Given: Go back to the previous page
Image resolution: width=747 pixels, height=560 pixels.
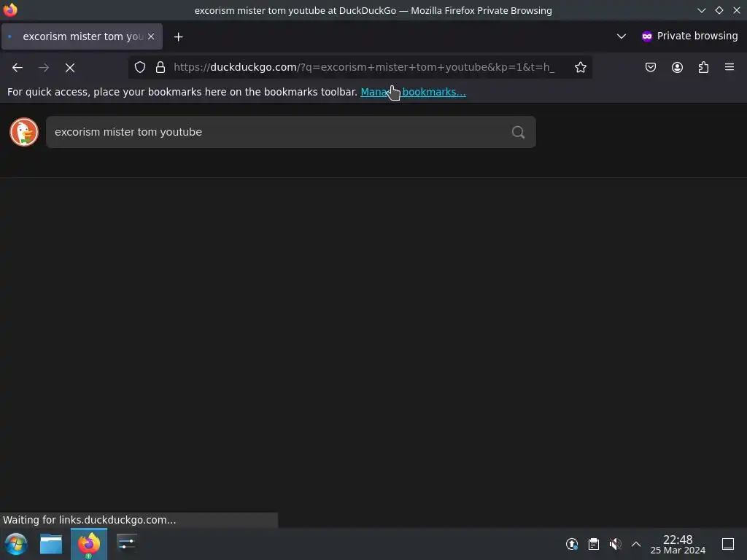Looking at the screenshot, I should 18,68.
